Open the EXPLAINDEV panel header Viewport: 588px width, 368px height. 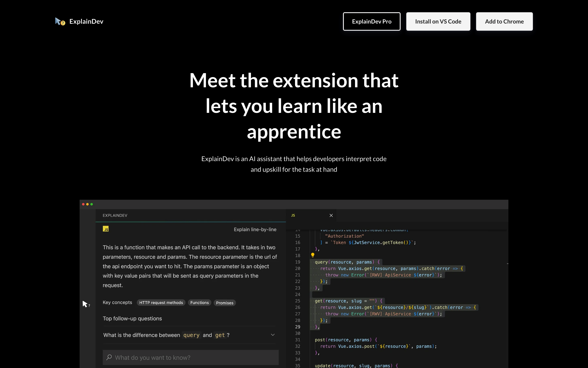click(x=115, y=215)
